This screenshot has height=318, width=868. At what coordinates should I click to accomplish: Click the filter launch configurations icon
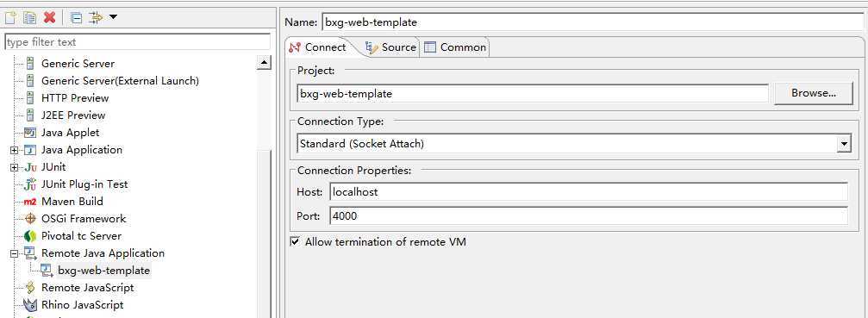tap(95, 18)
